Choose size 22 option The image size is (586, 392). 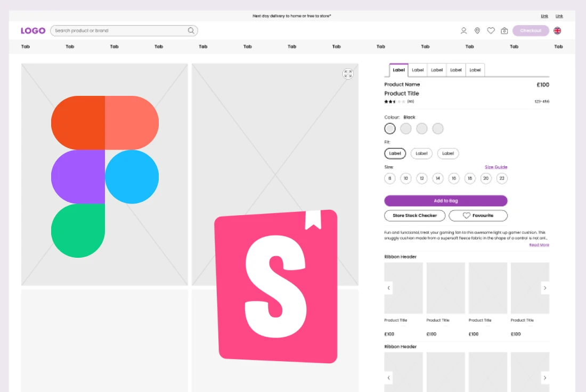point(502,179)
